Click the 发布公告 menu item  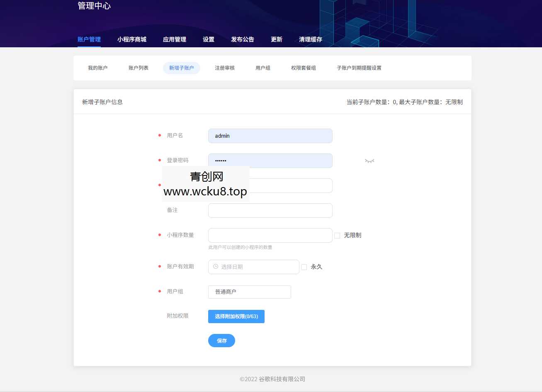pos(243,39)
